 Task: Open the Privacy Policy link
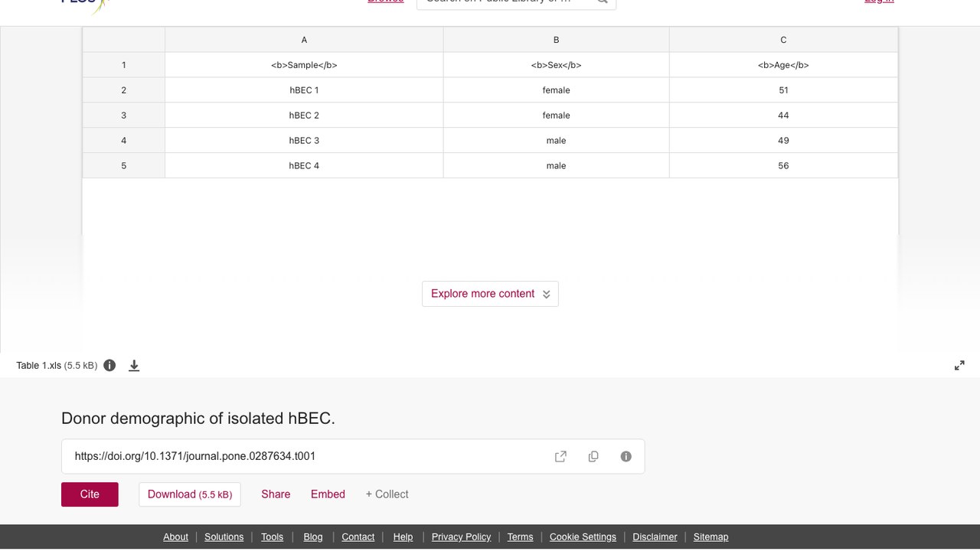(461, 537)
